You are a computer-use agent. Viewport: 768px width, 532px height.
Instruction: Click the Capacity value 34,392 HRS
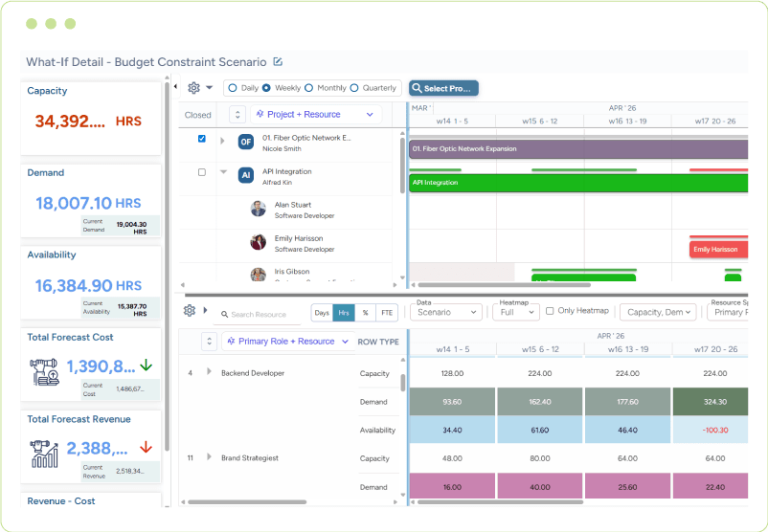(88, 121)
